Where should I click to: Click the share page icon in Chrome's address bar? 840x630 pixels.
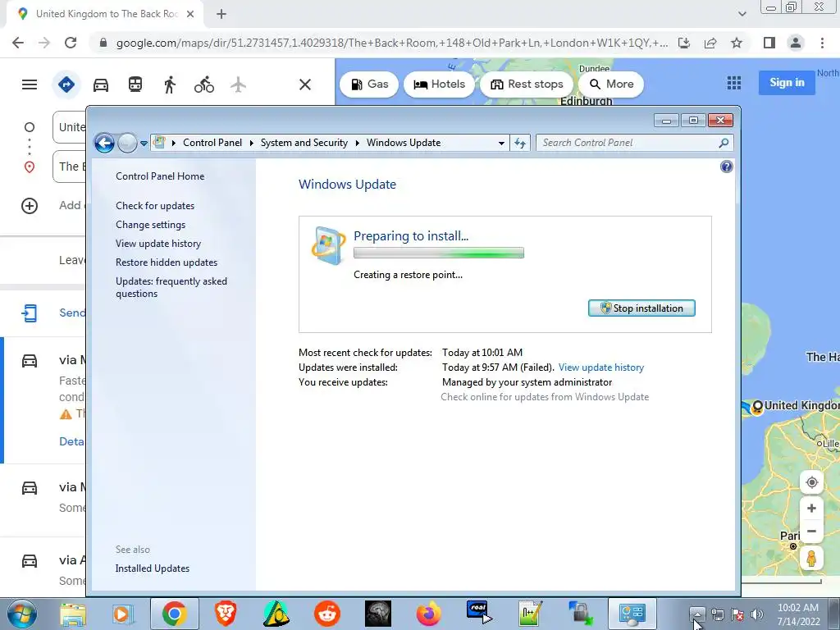(710, 43)
